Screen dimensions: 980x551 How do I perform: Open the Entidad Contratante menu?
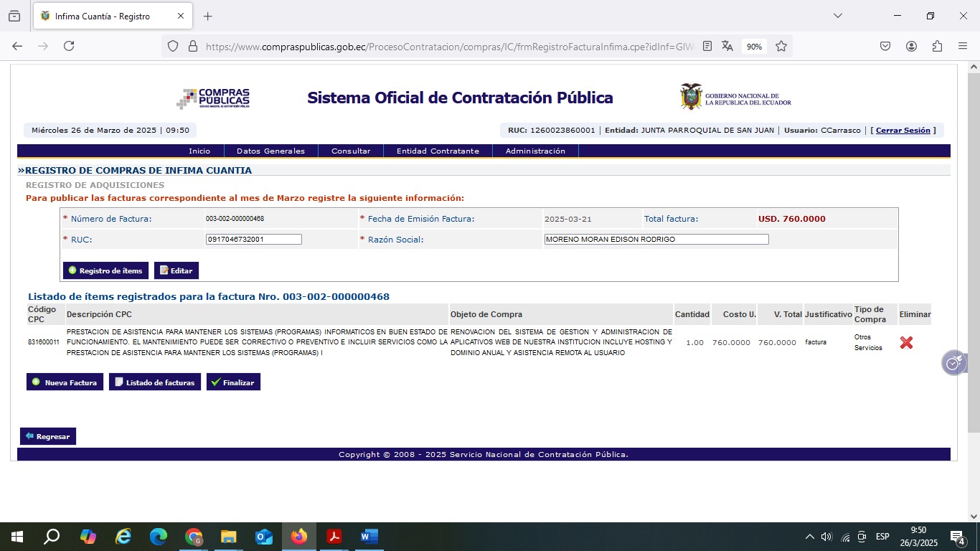point(438,151)
